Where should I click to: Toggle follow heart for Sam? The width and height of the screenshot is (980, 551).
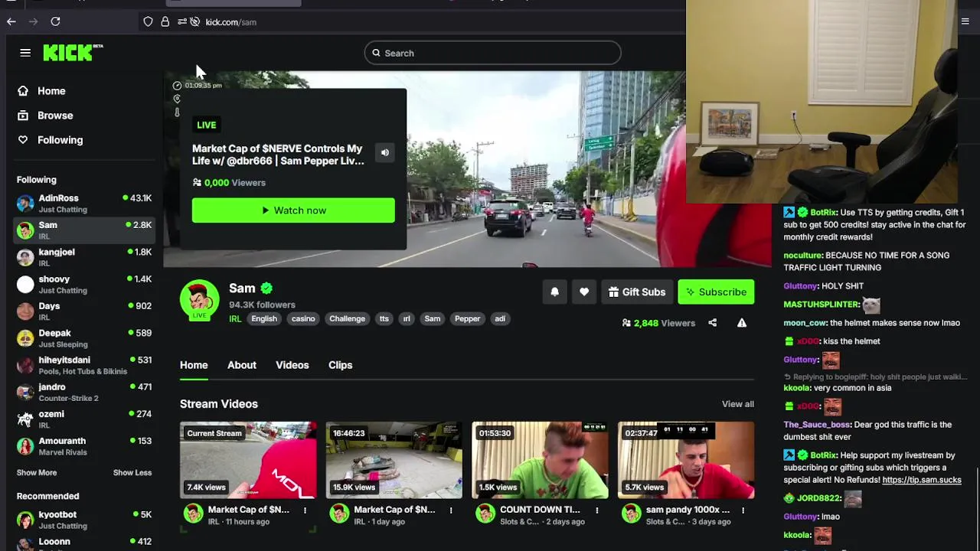[584, 292]
